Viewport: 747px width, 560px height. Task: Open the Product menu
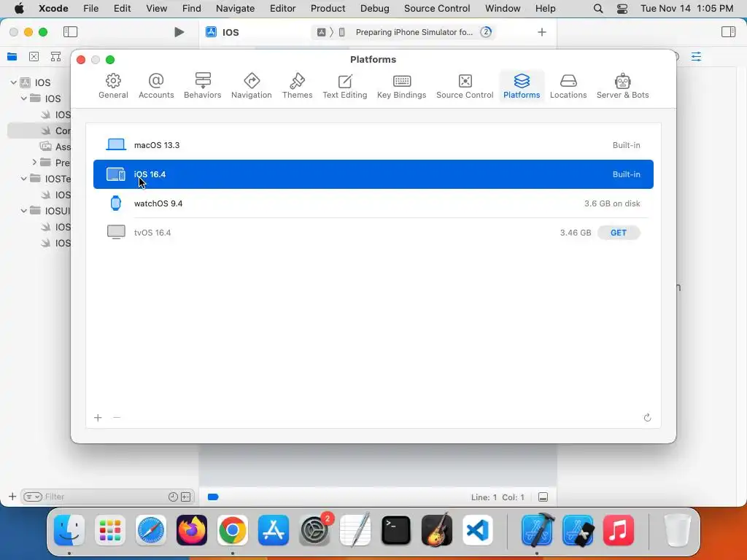pyautogui.click(x=328, y=8)
